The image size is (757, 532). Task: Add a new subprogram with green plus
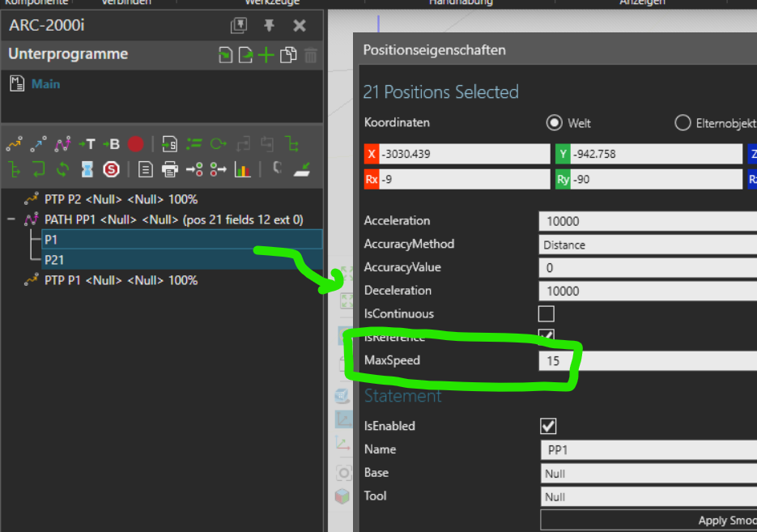[266, 55]
